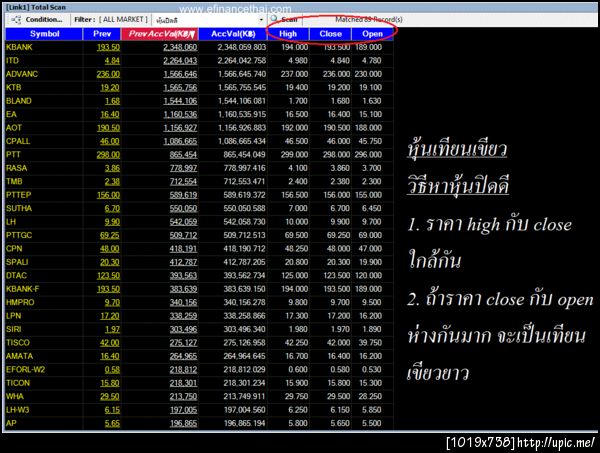600x453 pixels.
Task: Select the EFORL-W2 symbol
Action: coord(26,370)
